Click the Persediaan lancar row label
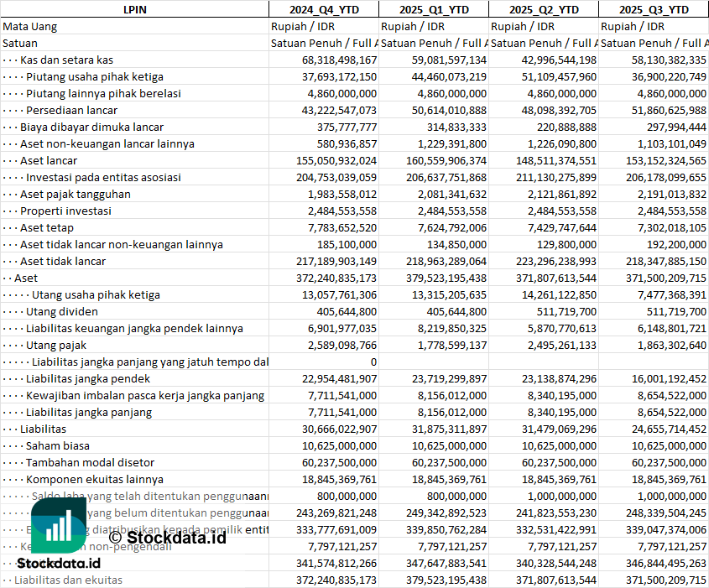Viewport: 709px width, 588px height. [71, 110]
